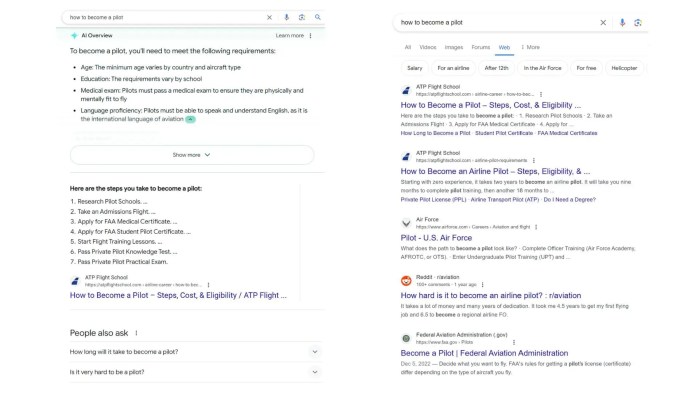The width and height of the screenshot is (700, 393).
Task: Open 'How to Become a Pilot – Steps, Cost, & Eligibility / ATP Flight' link
Action: [178, 295]
